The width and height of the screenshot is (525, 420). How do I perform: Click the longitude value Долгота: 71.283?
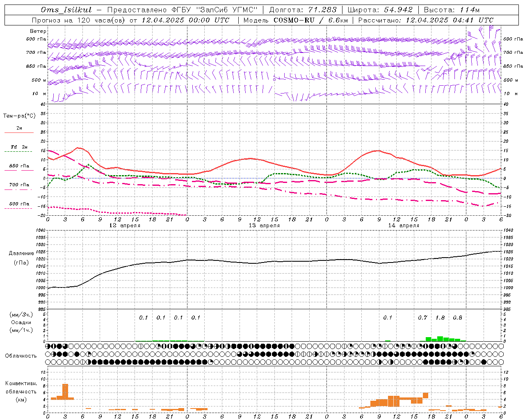[303, 10]
